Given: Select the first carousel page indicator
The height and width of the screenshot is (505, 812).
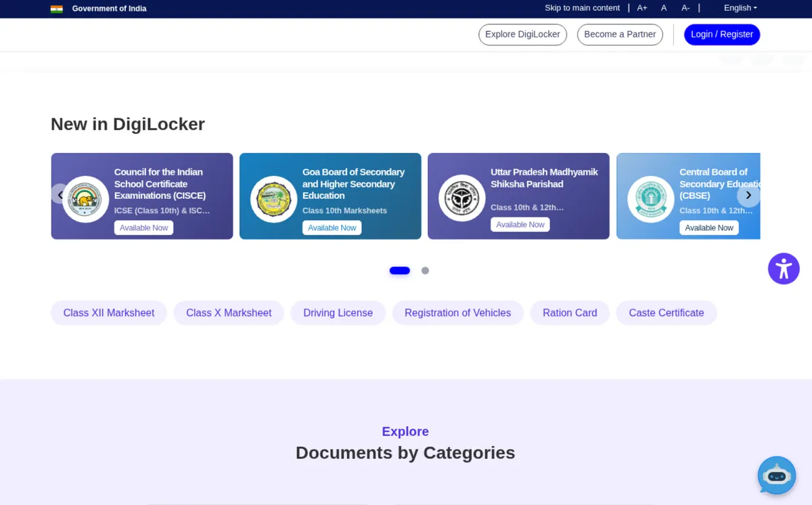Looking at the screenshot, I should (x=400, y=271).
